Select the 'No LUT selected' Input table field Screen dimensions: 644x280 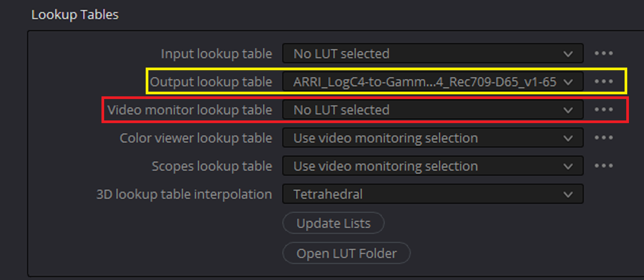[433, 53]
